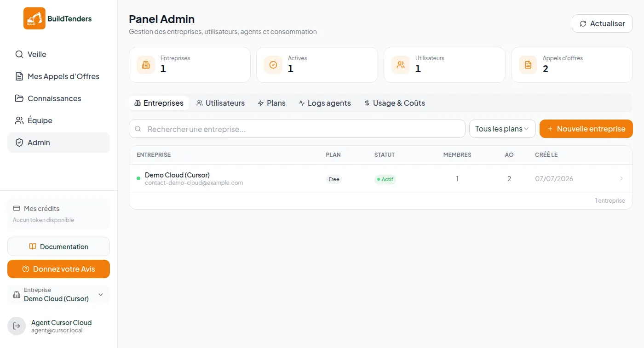Click the lightning icon on the Plans tab
The width and height of the screenshot is (644, 348).
coord(261,103)
